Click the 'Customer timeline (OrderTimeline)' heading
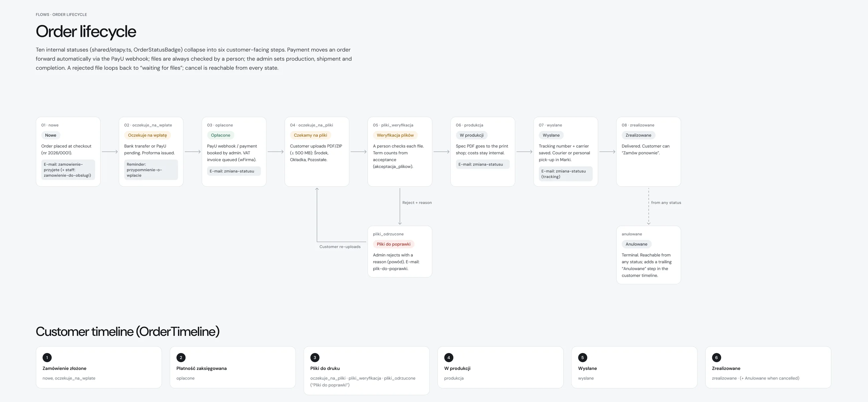This screenshot has height=402, width=868. click(x=128, y=331)
